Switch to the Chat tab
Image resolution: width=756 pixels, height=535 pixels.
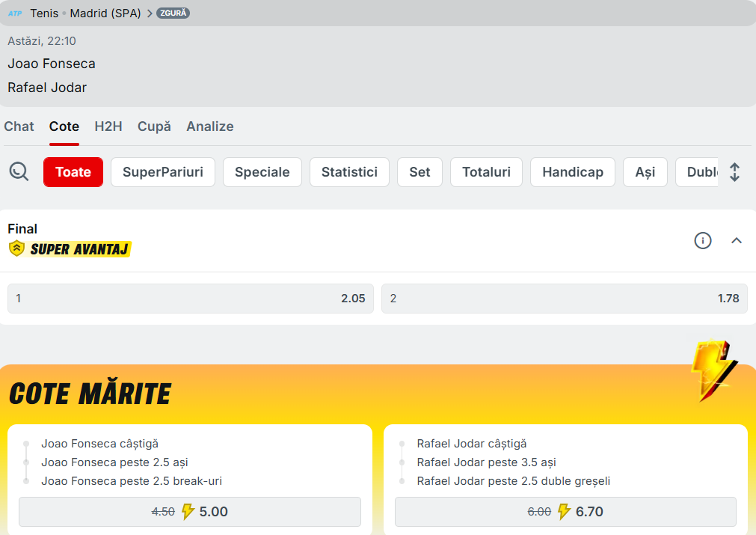coord(19,126)
